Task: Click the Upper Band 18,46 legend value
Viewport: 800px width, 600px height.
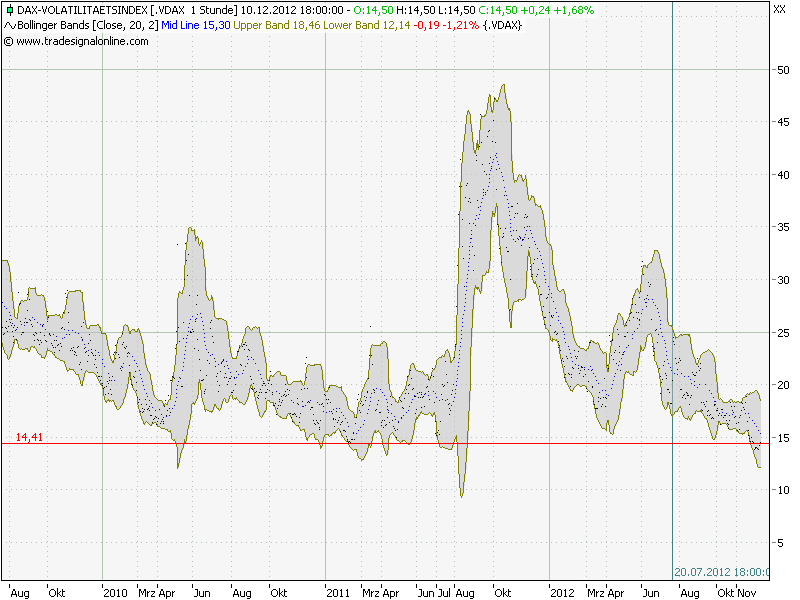Action: click(277, 26)
